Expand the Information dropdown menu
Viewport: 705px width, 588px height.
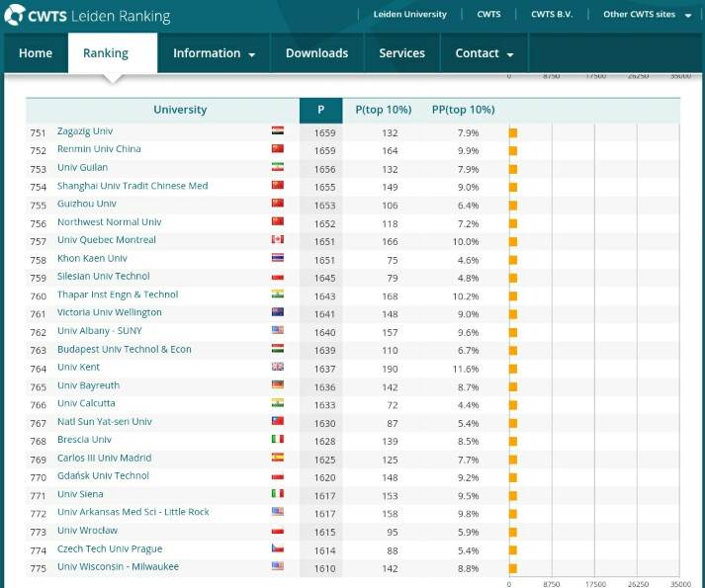pyautogui.click(x=214, y=53)
